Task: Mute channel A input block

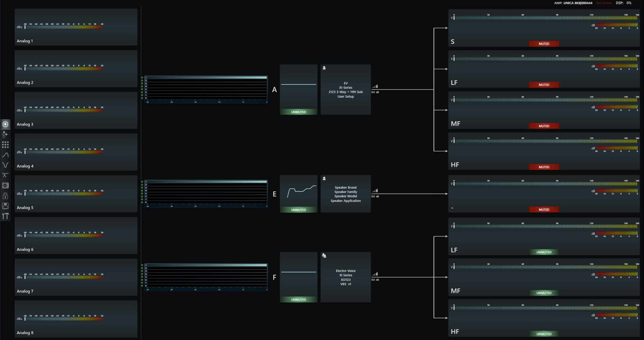Action: (298, 112)
